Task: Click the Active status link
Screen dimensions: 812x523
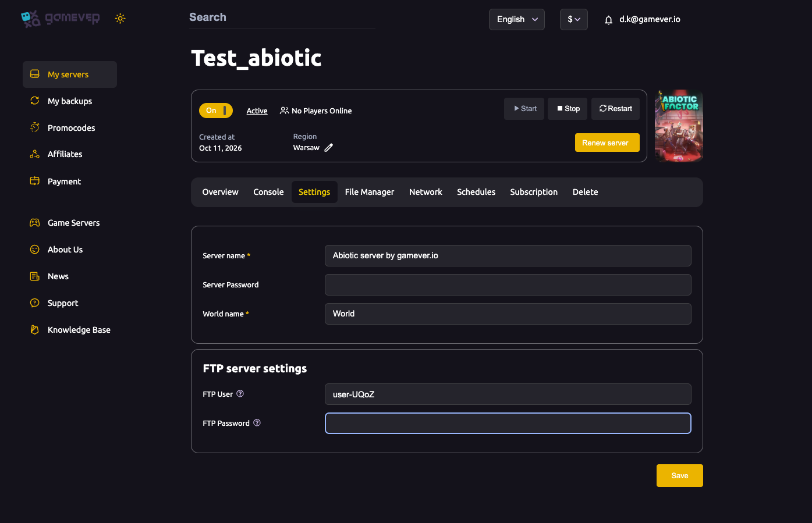Action: click(x=257, y=111)
